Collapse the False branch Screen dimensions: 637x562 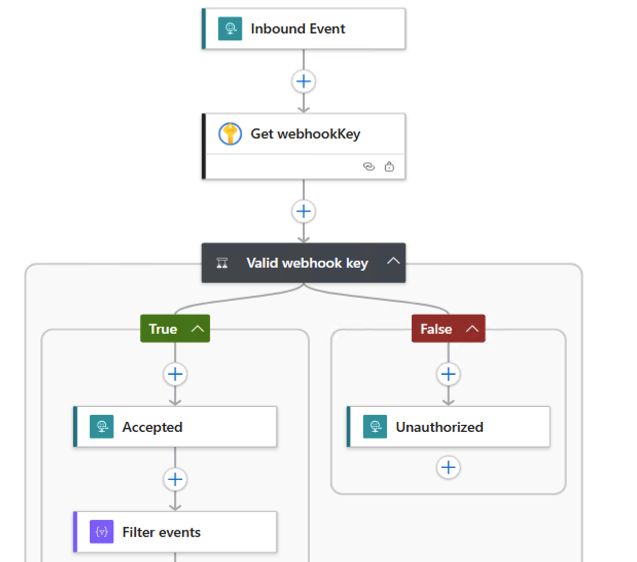pos(472,329)
